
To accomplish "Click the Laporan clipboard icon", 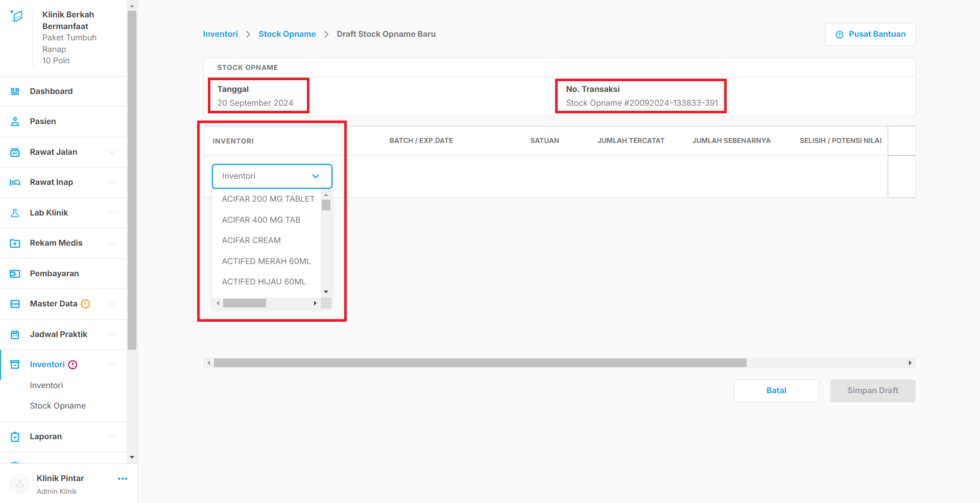I will [15, 437].
